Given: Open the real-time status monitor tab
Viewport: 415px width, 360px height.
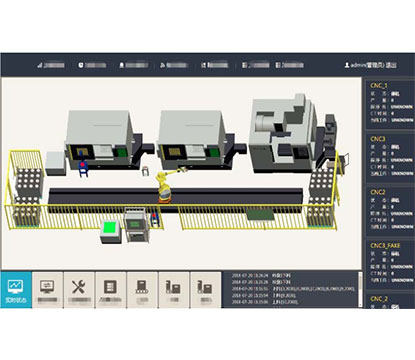Looking at the screenshot, I should pyautogui.click(x=16, y=290).
